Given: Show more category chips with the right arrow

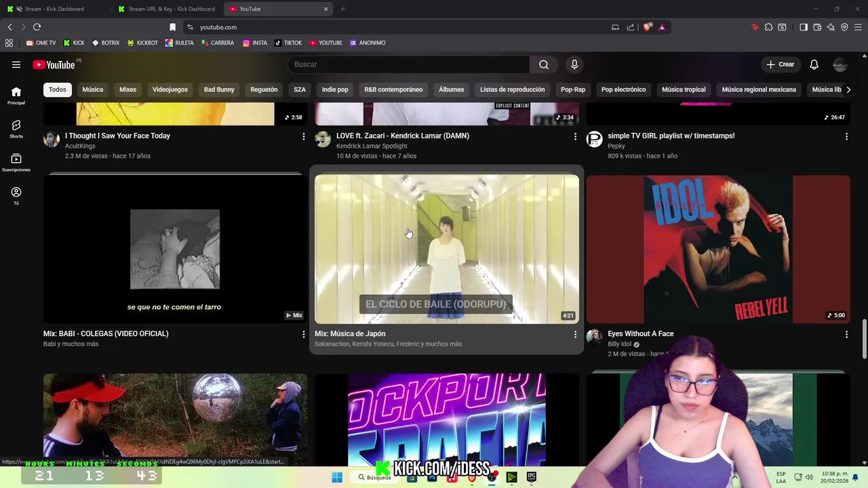Looking at the screenshot, I should [x=848, y=89].
